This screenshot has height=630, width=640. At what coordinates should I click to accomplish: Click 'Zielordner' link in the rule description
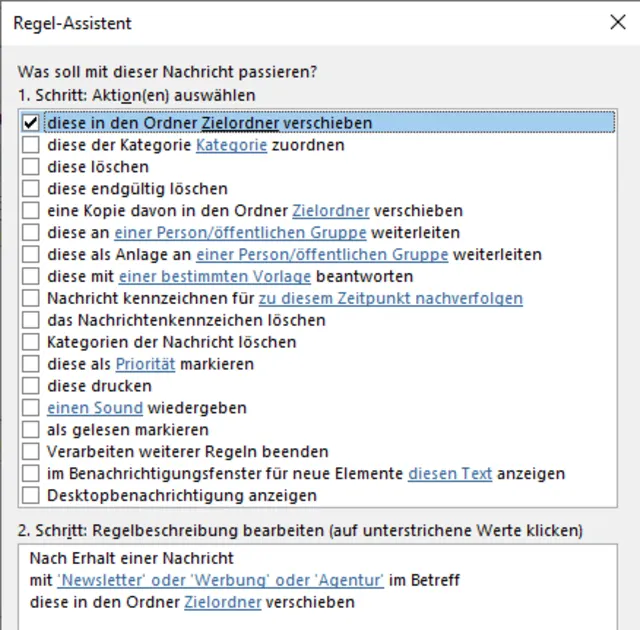(223, 602)
